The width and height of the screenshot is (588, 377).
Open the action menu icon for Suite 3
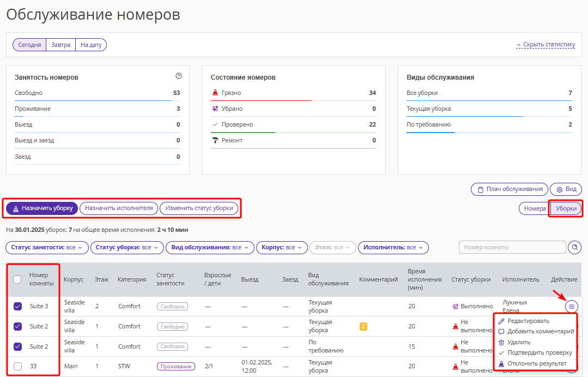[x=571, y=307]
